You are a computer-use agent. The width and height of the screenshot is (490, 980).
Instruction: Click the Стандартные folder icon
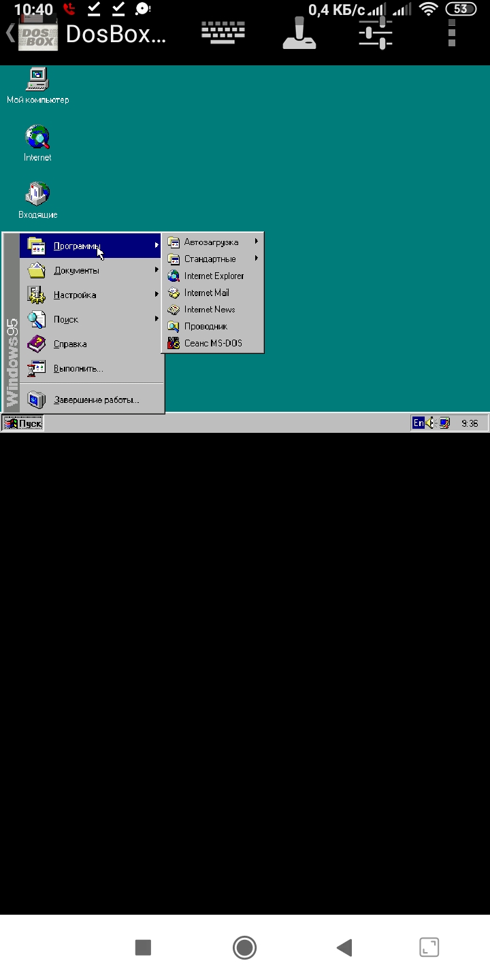tap(174, 259)
